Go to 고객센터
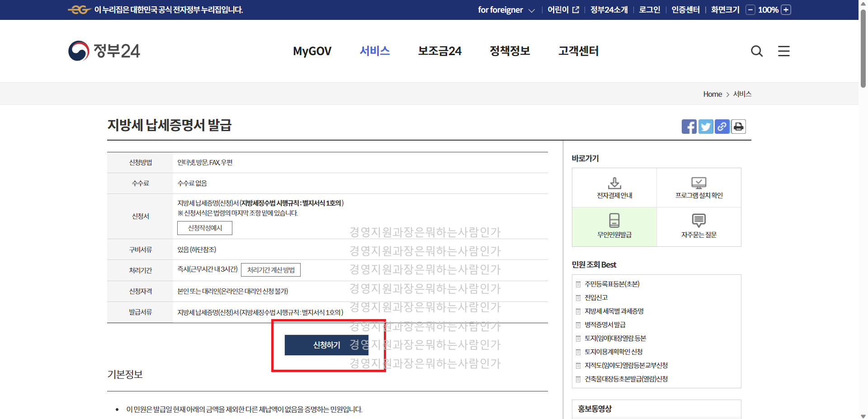Viewport: 868px width, 419px height. [578, 51]
